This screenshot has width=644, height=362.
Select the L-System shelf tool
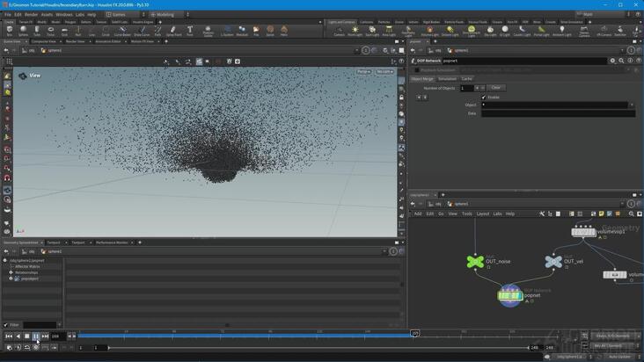[227, 31]
